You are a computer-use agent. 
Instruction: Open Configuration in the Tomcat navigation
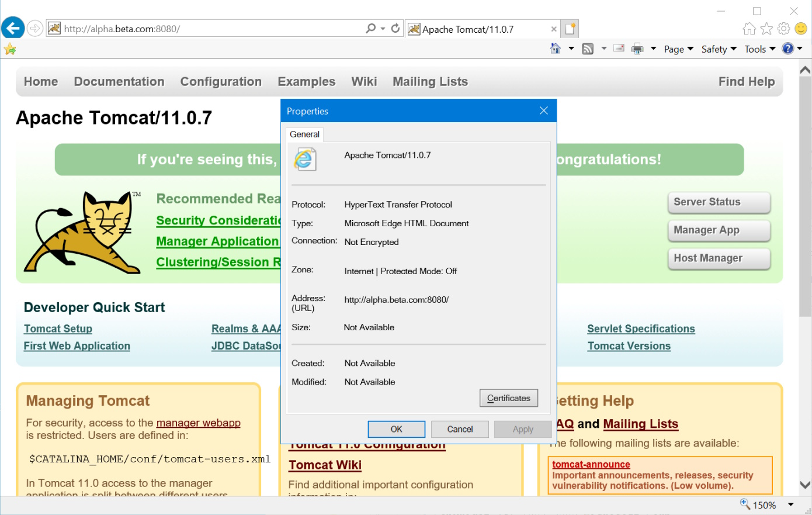pos(221,82)
